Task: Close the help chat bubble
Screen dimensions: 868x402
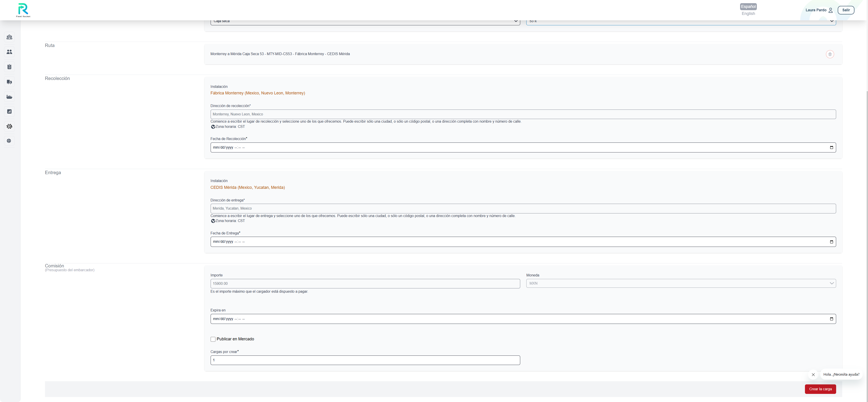Action: point(813,374)
